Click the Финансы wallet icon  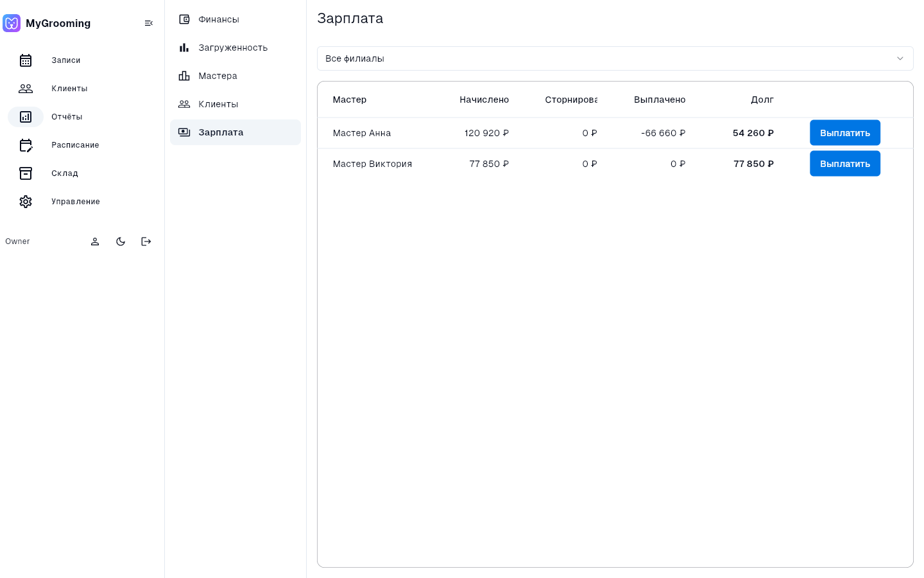coord(184,19)
